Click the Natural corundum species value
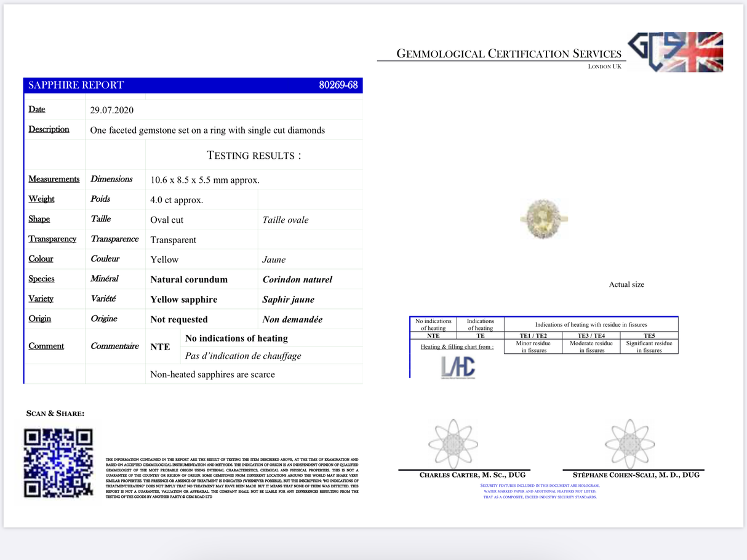Screen dimensions: 747x560 189,279
